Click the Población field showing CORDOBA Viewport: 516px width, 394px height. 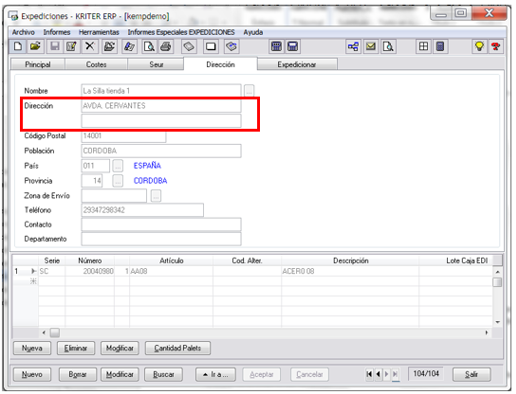tap(161, 151)
